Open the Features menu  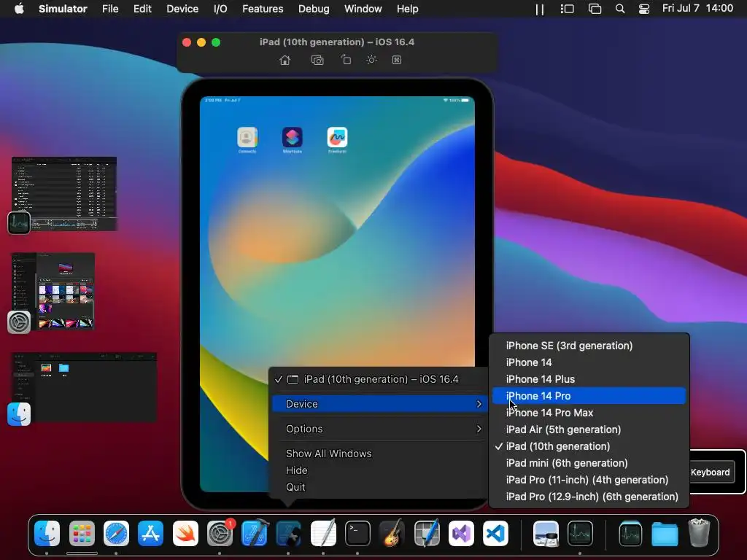pyautogui.click(x=263, y=9)
